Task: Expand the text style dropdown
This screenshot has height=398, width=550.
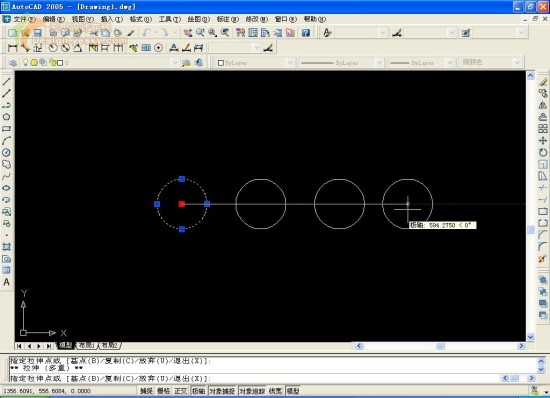Action: [x=382, y=33]
